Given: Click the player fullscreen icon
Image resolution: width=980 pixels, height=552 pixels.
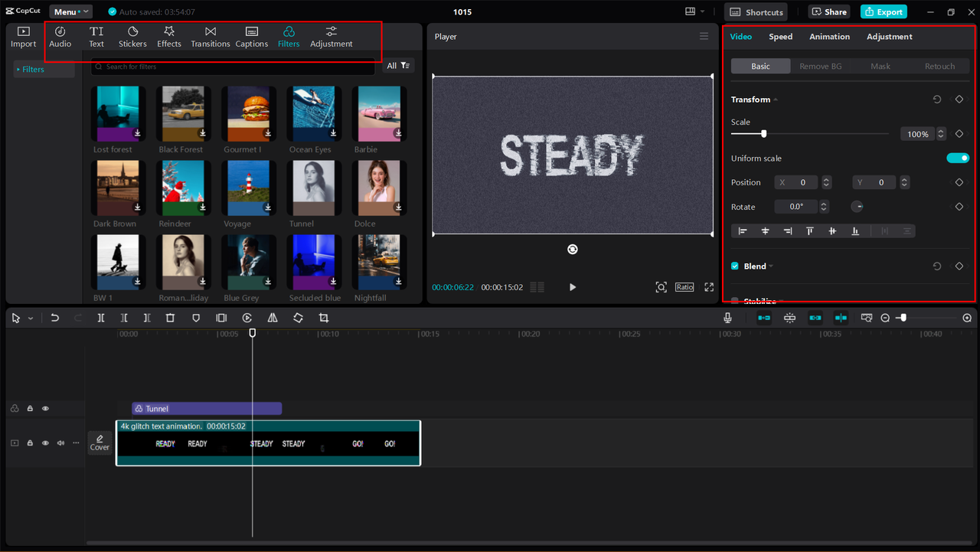Looking at the screenshot, I should coord(709,287).
